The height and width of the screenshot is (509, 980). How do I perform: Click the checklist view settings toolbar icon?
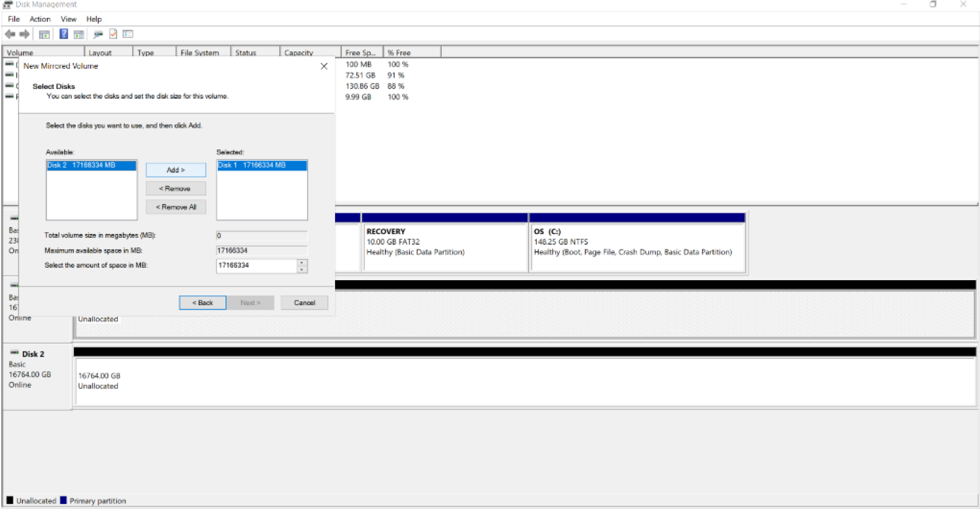coord(128,35)
